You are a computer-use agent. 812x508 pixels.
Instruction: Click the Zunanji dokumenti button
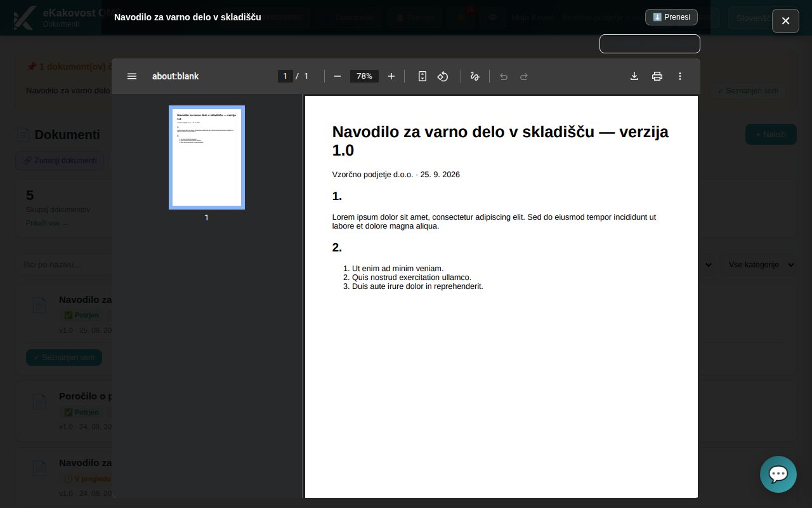click(60, 161)
